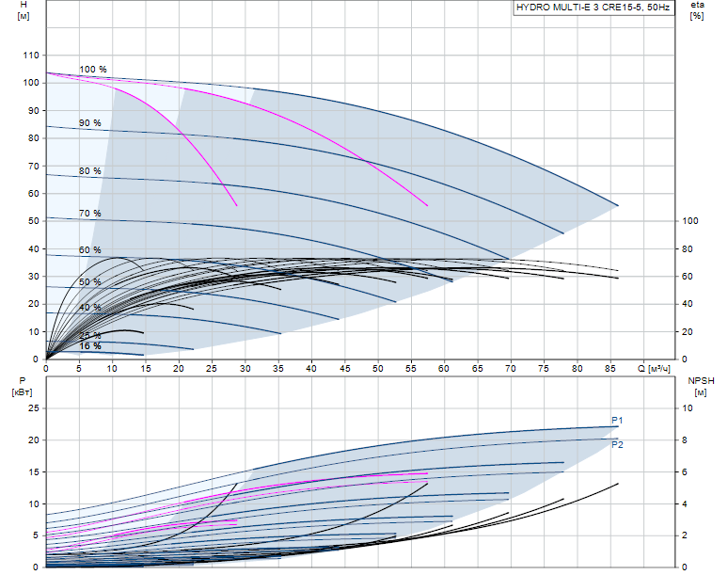
Task: Click the 100 value on eta axis
Action: click(690, 221)
